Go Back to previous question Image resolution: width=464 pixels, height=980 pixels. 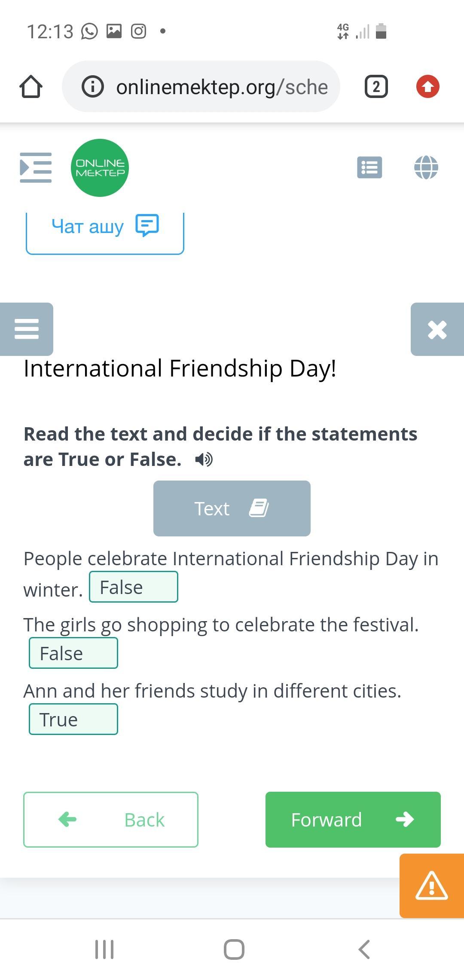111,820
